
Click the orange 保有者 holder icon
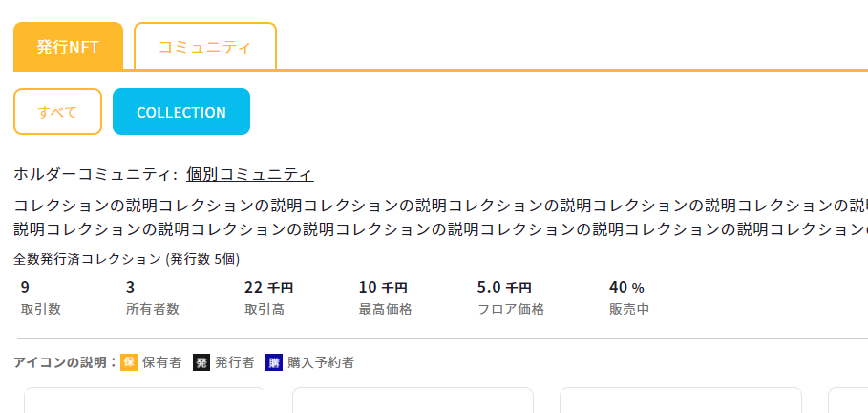pyautogui.click(x=128, y=362)
